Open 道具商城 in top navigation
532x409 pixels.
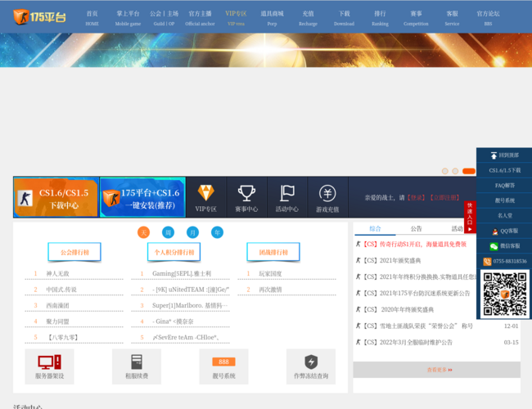(x=272, y=18)
